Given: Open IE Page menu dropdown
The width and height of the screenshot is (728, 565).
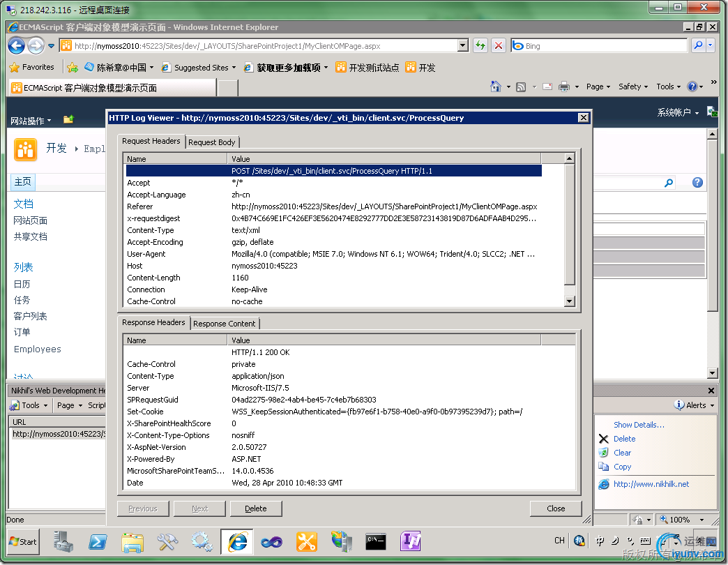Looking at the screenshot, I should [598, 86].
